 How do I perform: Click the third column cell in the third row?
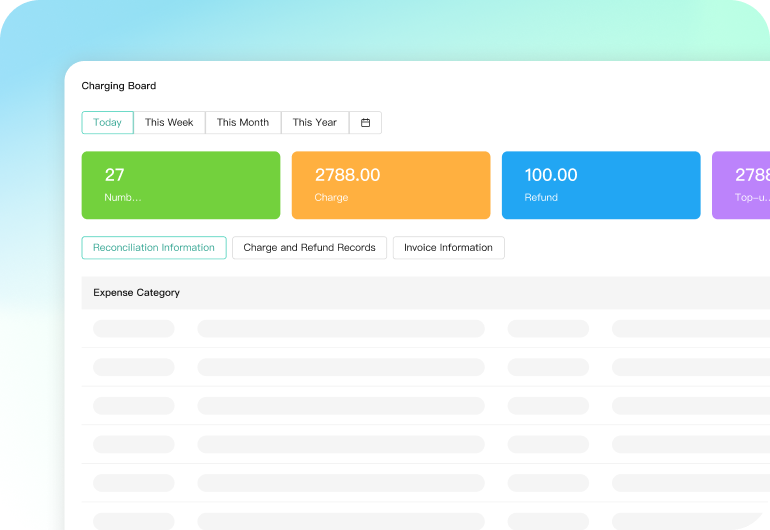[548, 406]
